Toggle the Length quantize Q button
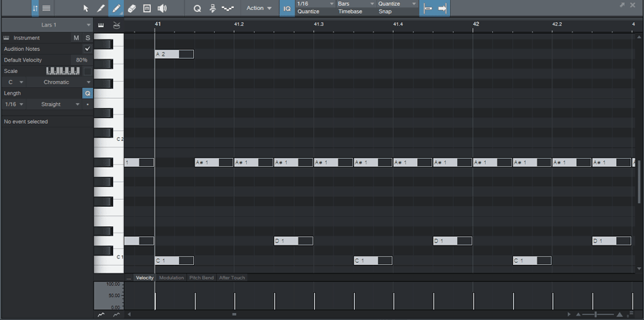The height and width of the screenshot is (320, 644). 87,93
